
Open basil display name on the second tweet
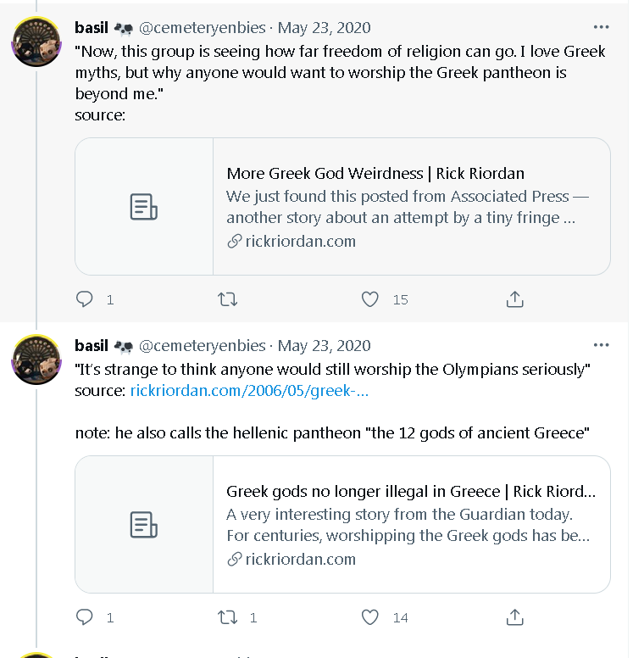(92, 346)
